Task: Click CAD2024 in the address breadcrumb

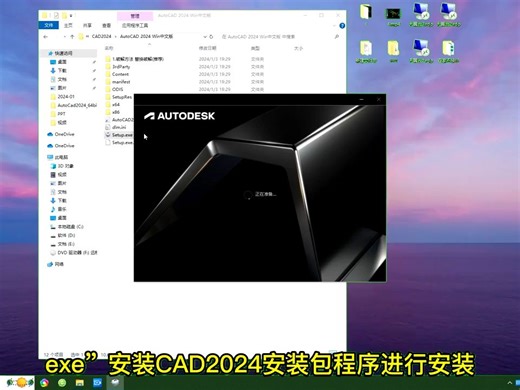Action: pyautogui.click(x=101, y=36)
